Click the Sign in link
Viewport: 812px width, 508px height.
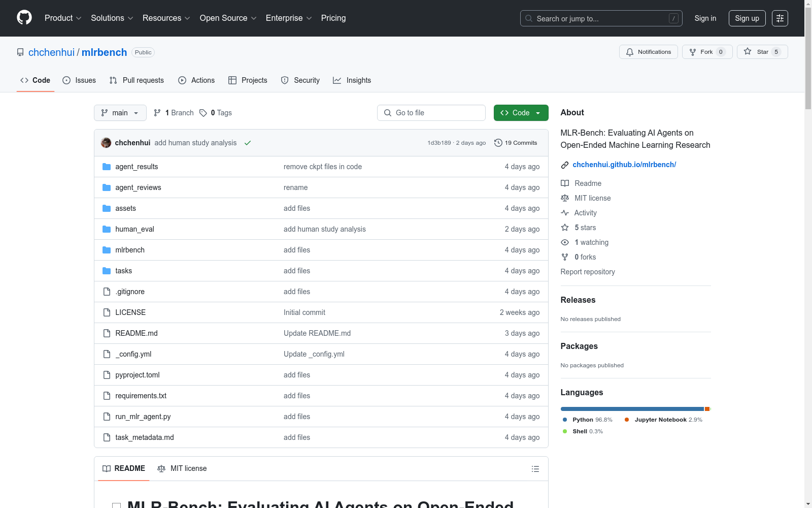[x=705, y=18]
